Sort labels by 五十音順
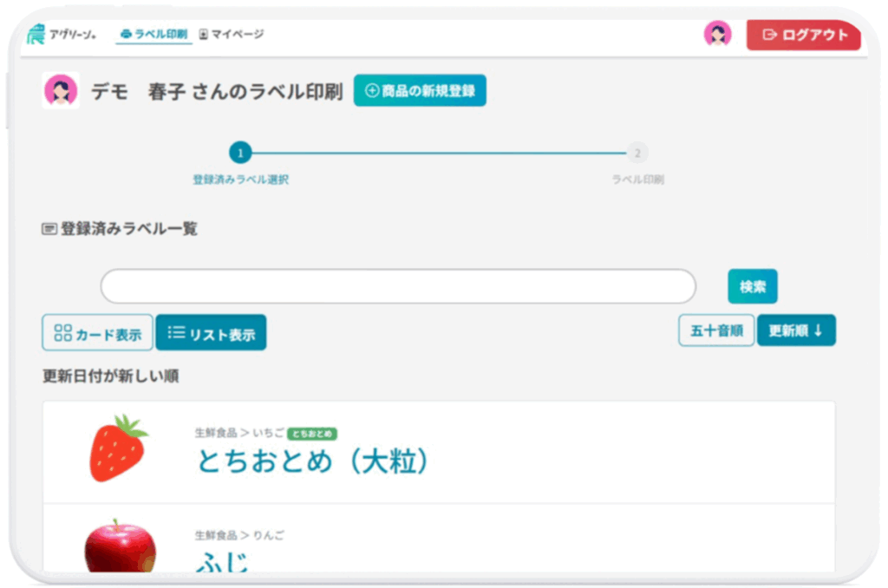Viewport: 888px width, 588px height. [x=715, y=330]
